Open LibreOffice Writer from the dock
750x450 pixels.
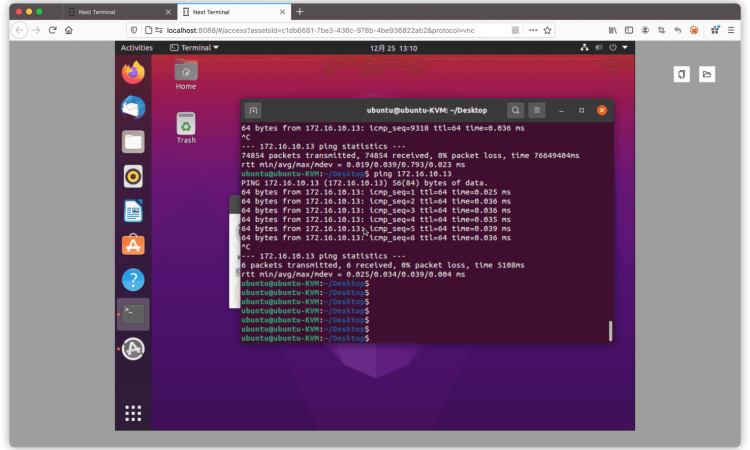coord(133,211)
